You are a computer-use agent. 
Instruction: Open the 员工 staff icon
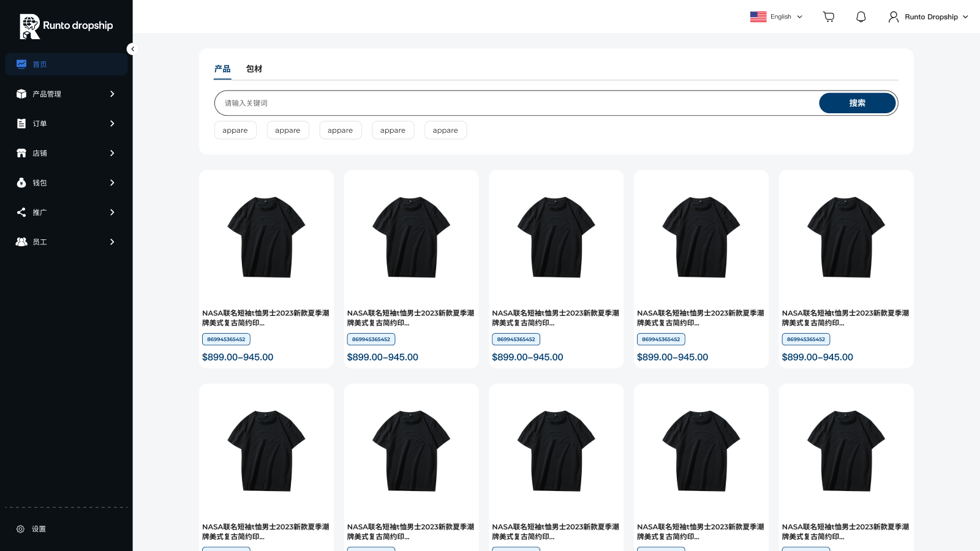tap(21, 242)
